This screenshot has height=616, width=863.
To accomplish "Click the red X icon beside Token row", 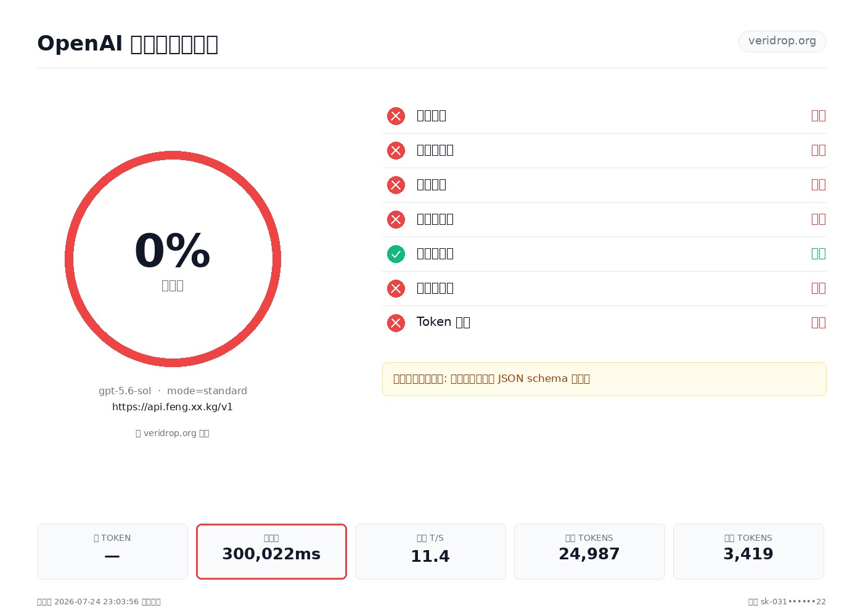I will tap(396, 323).
